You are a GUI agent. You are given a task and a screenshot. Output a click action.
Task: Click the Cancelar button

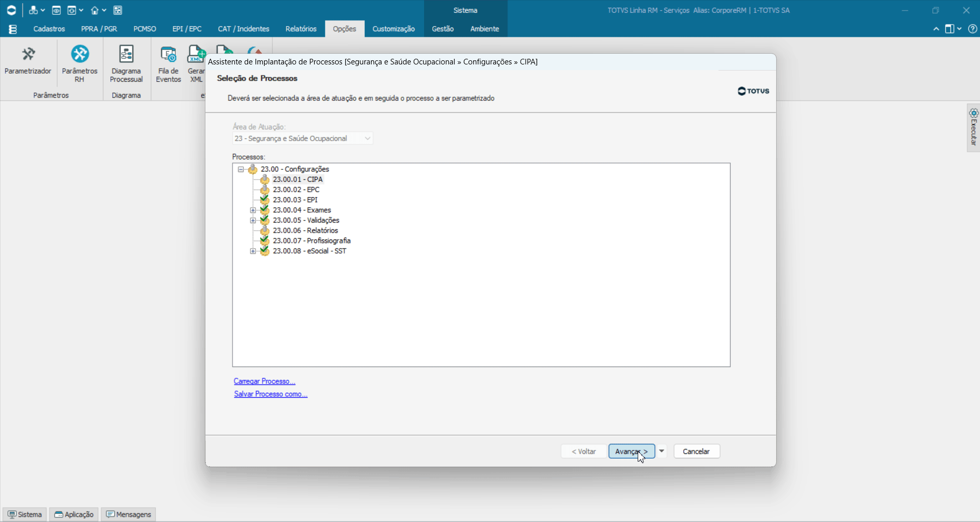point(696,451)
